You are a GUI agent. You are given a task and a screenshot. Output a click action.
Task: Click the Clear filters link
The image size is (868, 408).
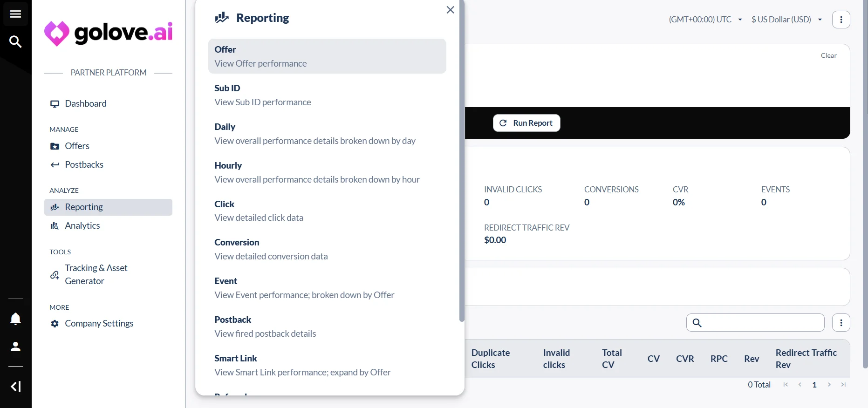coord(828,55)
